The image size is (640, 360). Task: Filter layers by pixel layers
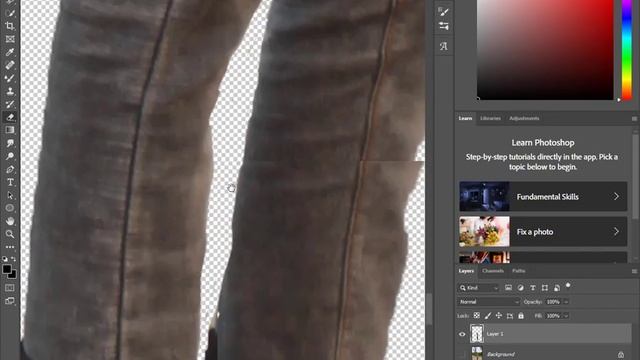508,288
